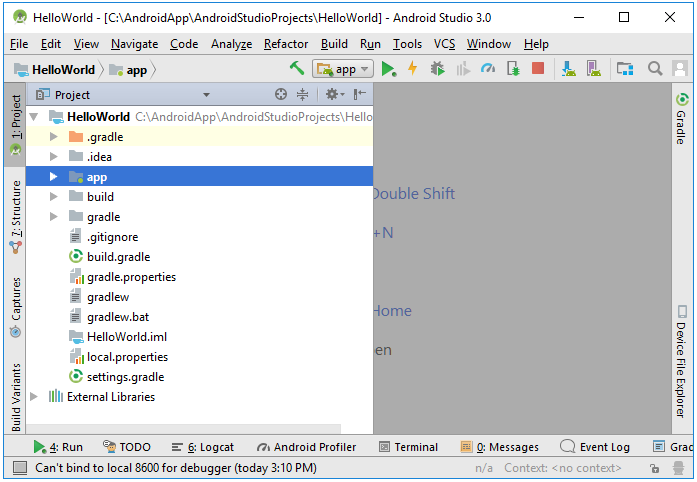Open the Gradle side tool window
This screenshot has height=482, width=697.
click(681, 119)
